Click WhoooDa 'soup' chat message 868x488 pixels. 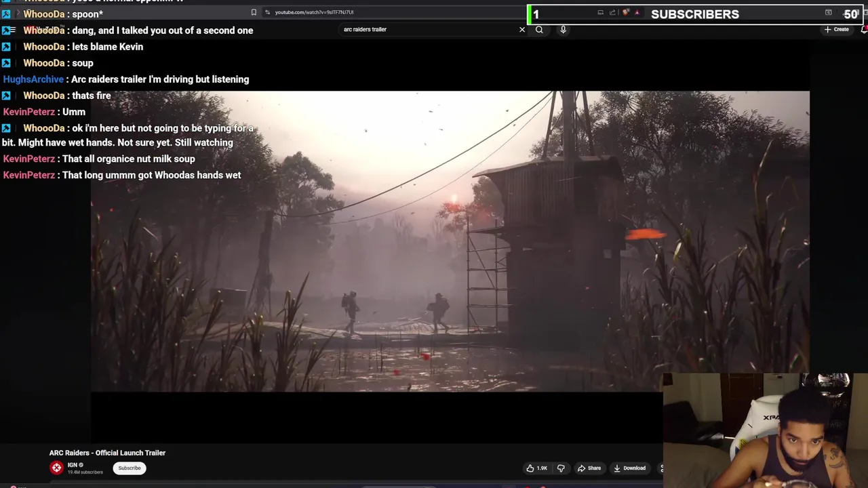(47, 63)
